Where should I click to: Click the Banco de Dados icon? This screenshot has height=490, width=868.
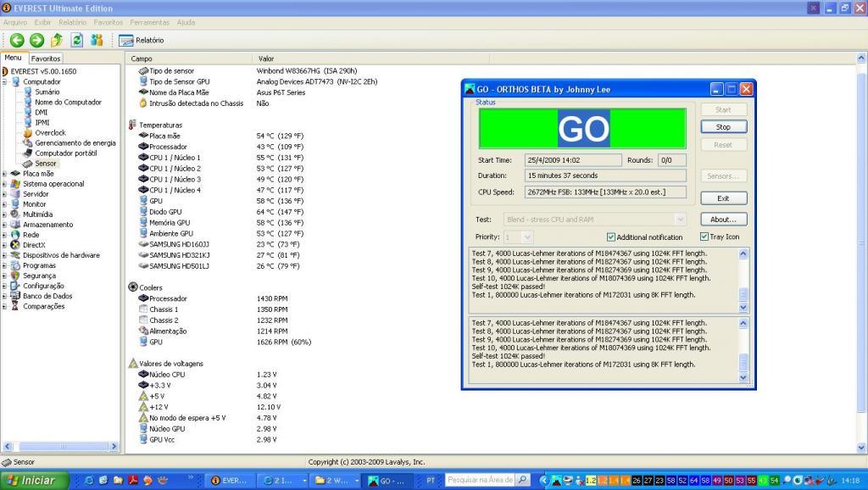point(15,296)
